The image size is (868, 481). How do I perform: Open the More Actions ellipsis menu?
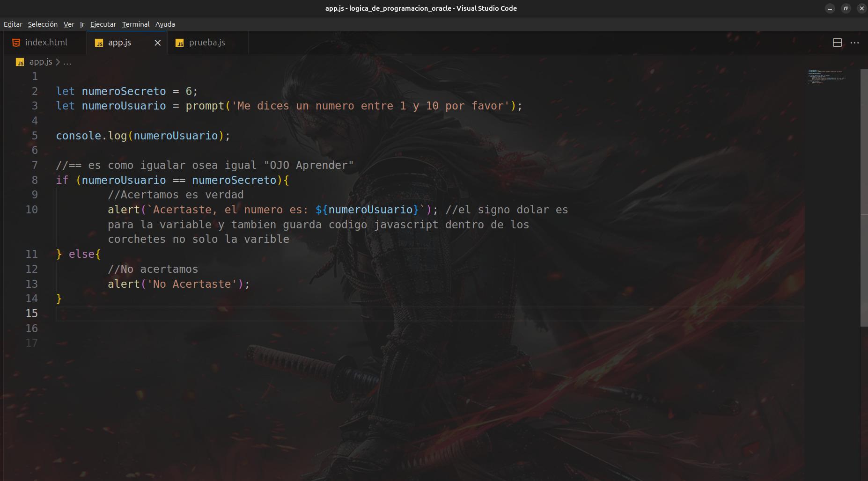pos(854,43)
